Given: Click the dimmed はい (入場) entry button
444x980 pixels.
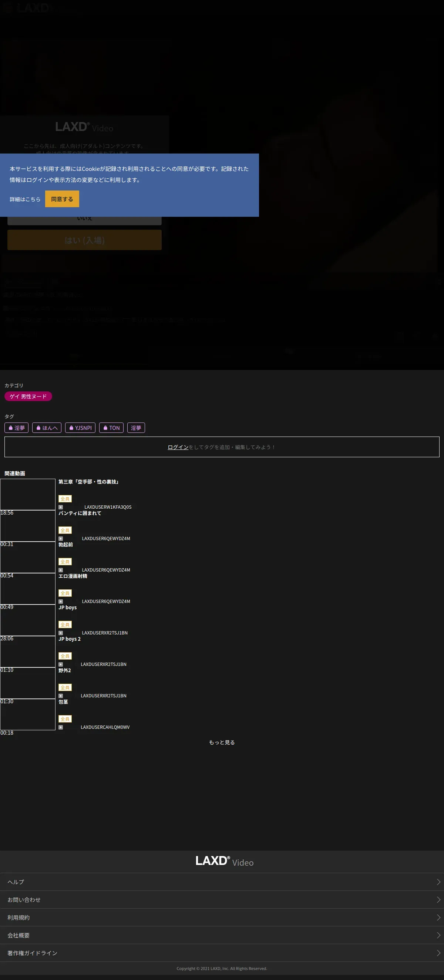Looking at the screenshot, I should click(x=84, y=240).
